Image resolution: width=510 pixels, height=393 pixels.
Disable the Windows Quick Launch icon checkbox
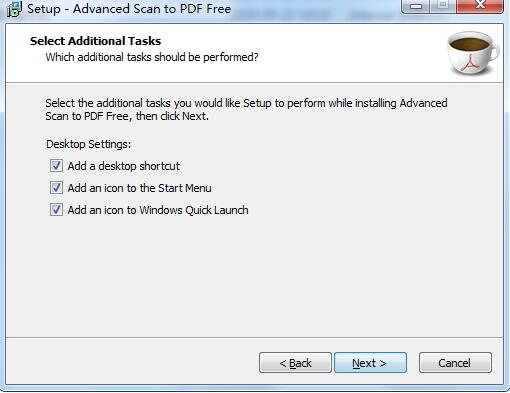coord(56,210)
